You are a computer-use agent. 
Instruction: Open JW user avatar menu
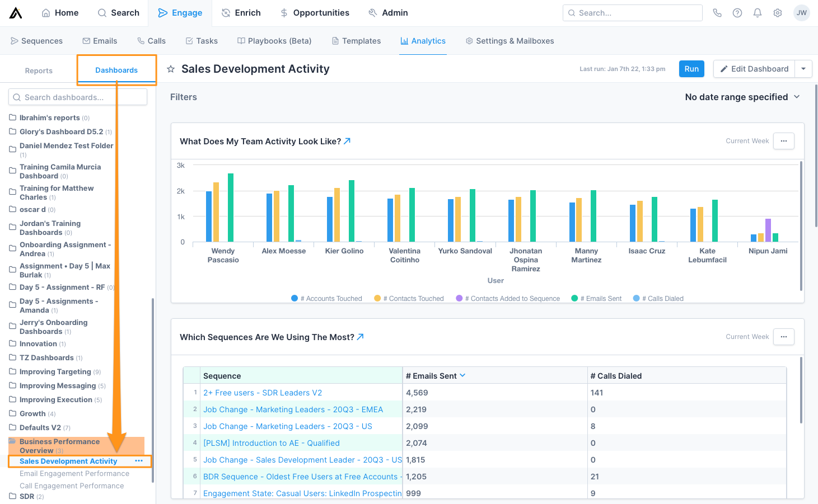pos(802,13)
